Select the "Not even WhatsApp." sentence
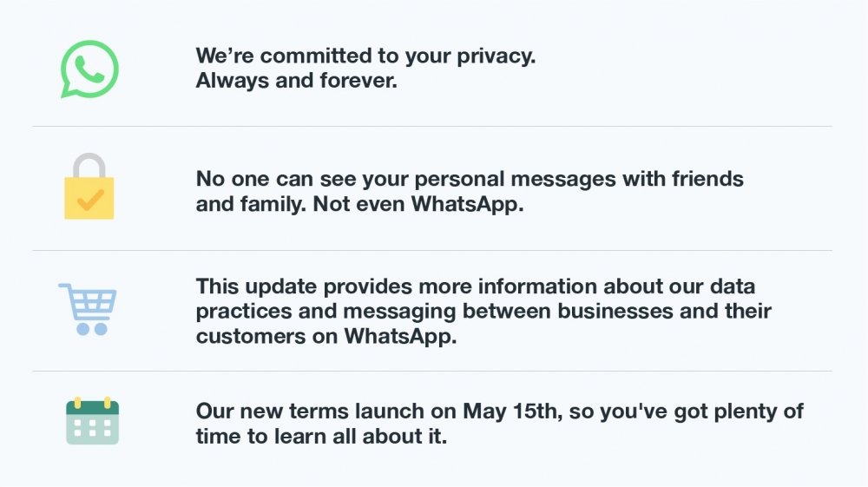This screenshot has width=868, height=487. [418, 204]
